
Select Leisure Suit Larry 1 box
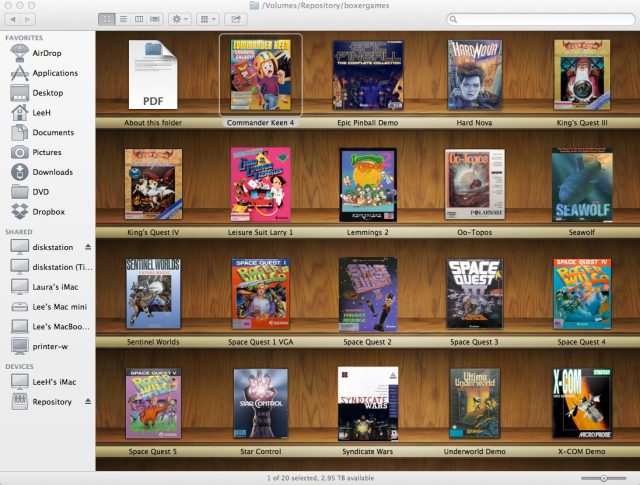(260, 185)
